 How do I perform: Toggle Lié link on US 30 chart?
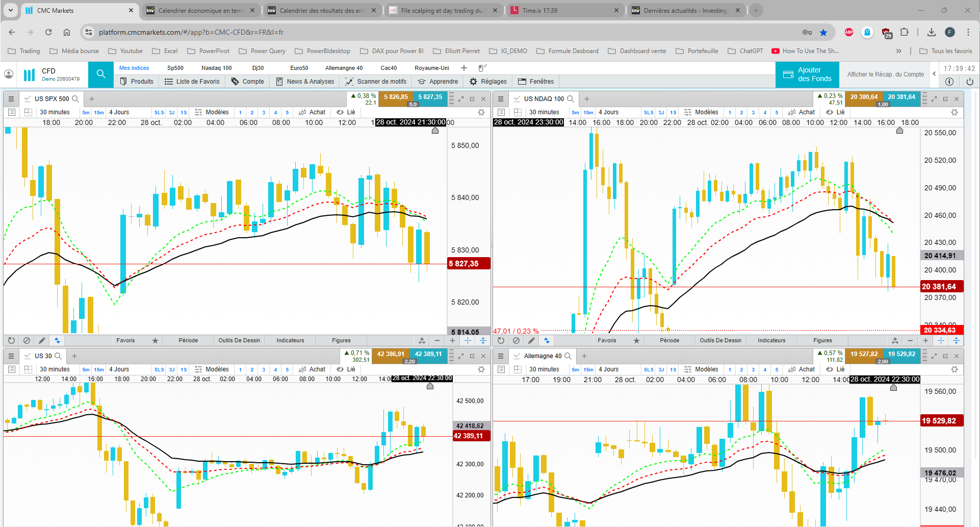(346, 369)
